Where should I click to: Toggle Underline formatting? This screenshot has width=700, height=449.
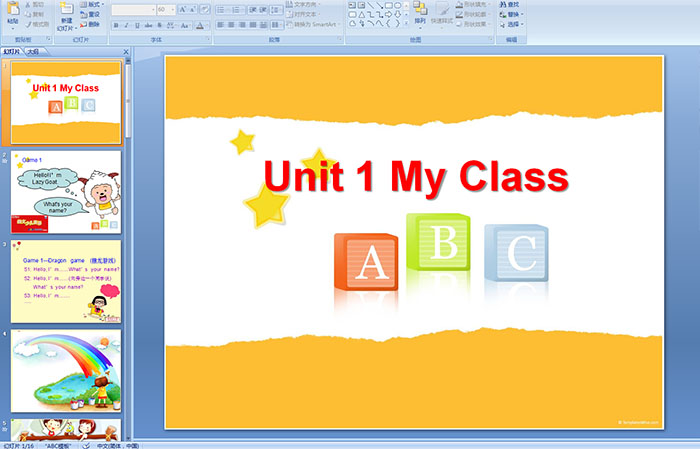[138, 25]
